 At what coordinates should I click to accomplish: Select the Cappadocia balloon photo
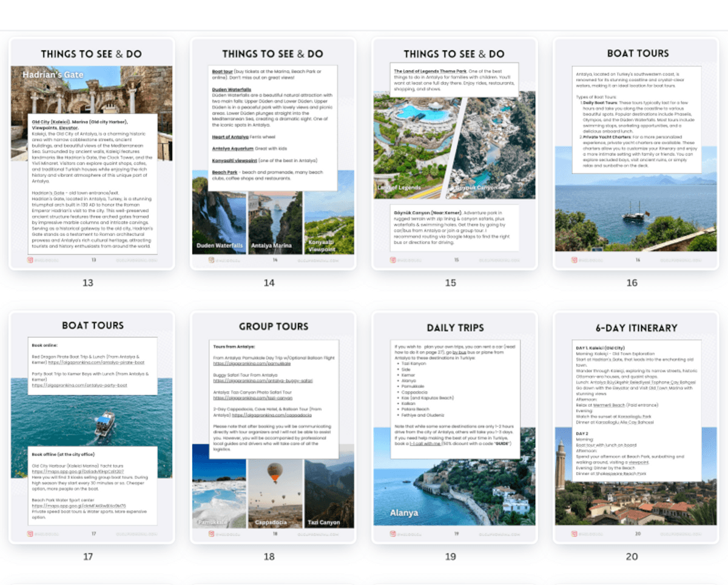pyautogui.click(x=275, y=493)
